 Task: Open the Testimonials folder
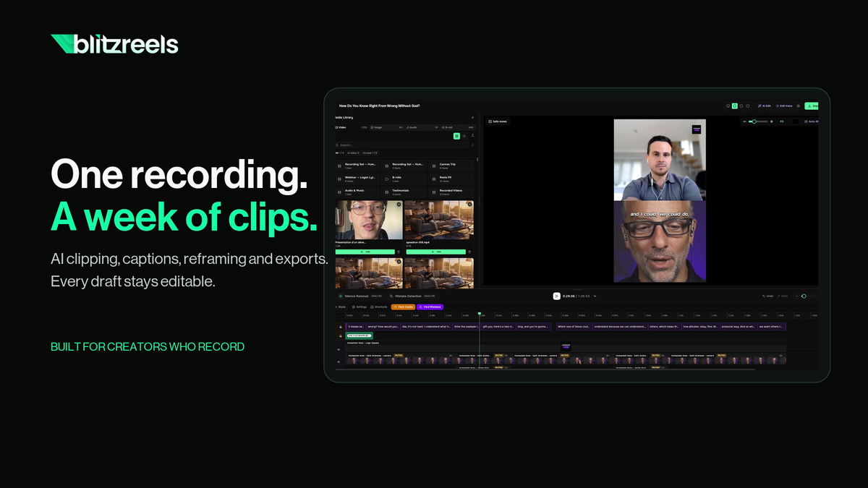[404, 192]
